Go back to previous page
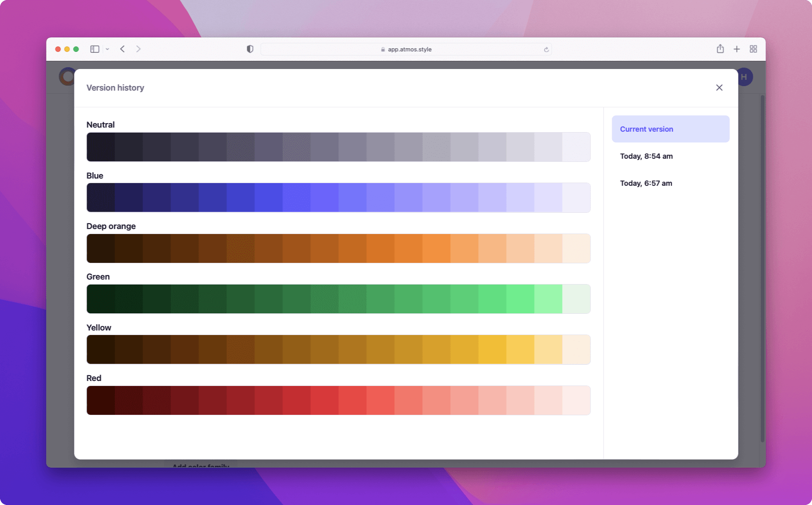Screen dimensions: 812x505 [123, 49]
